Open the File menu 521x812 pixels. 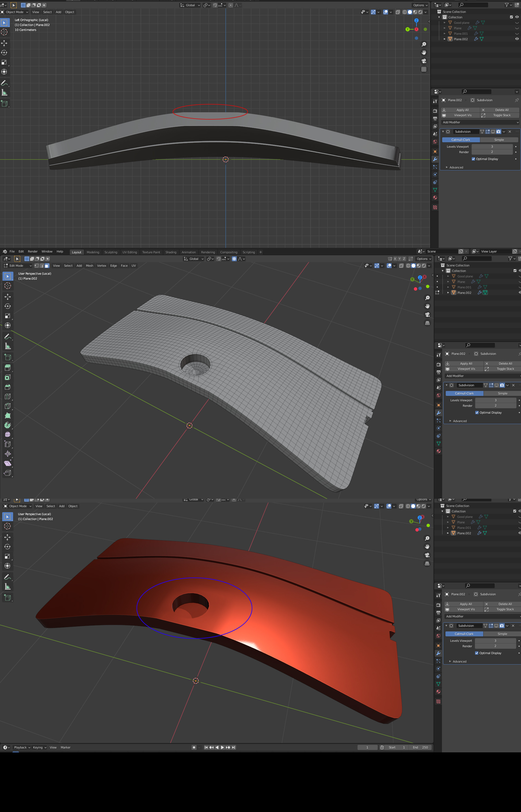(x=12, y=251)
